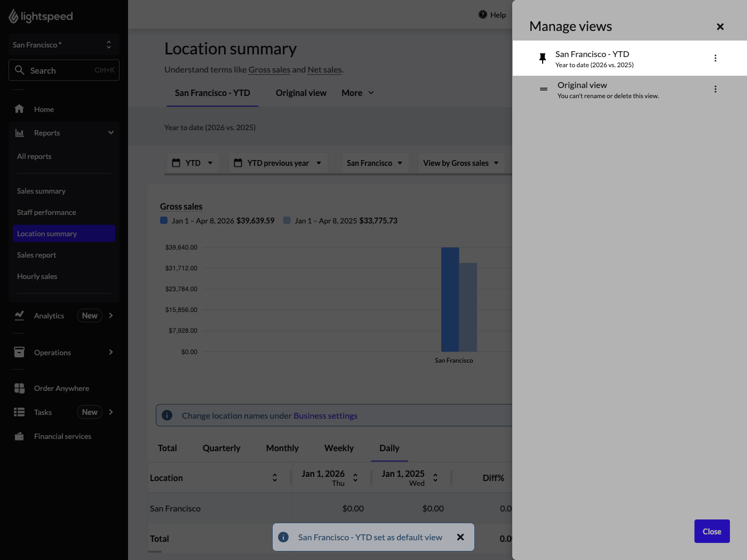Click the pin icon for San Francisco - YTD
The image size is (747, 560).
coord(543,58)
